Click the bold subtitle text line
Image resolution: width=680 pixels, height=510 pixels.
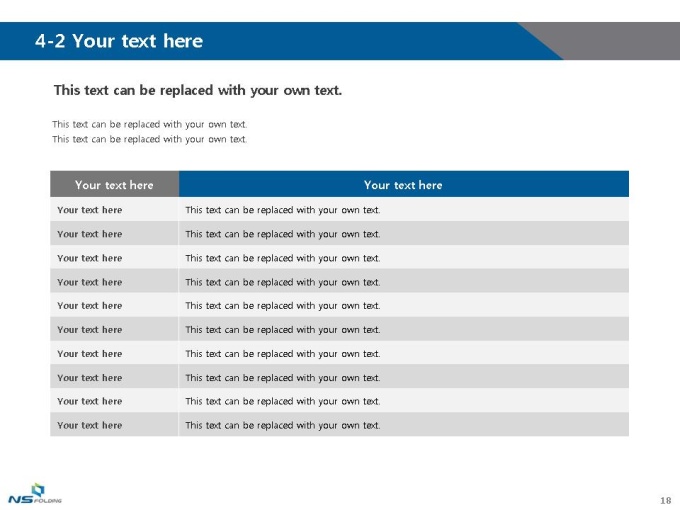coord(198,90)
